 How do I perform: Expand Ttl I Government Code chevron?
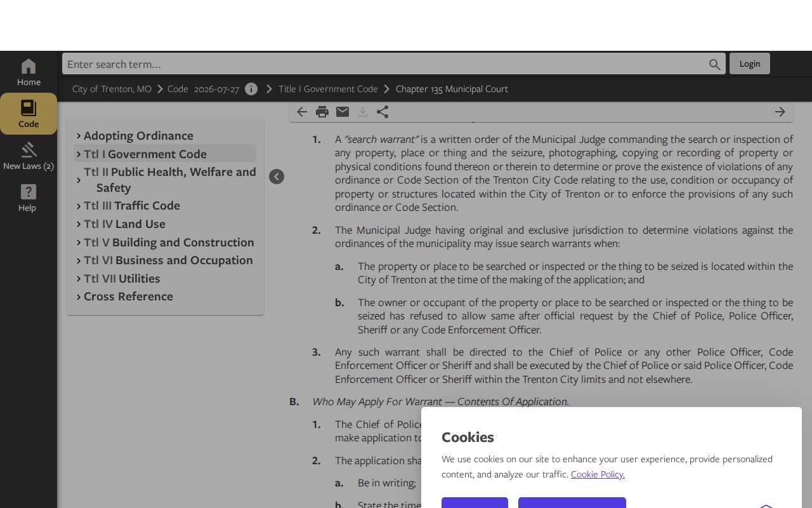point(79,154)
